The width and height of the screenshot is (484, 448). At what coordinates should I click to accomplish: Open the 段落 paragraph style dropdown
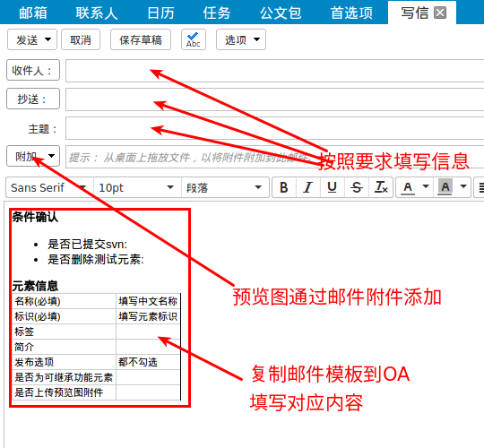click(225, 187)
